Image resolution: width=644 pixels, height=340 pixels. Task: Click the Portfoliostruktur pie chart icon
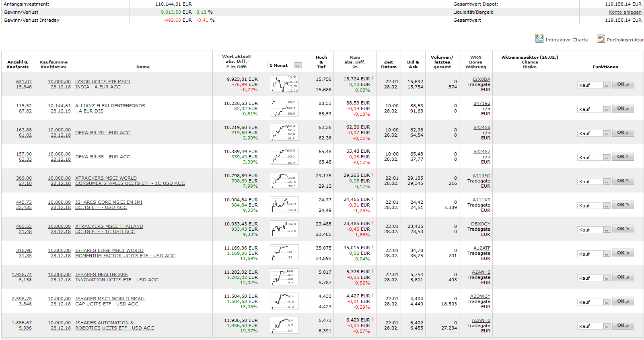[x=601, y=39]
